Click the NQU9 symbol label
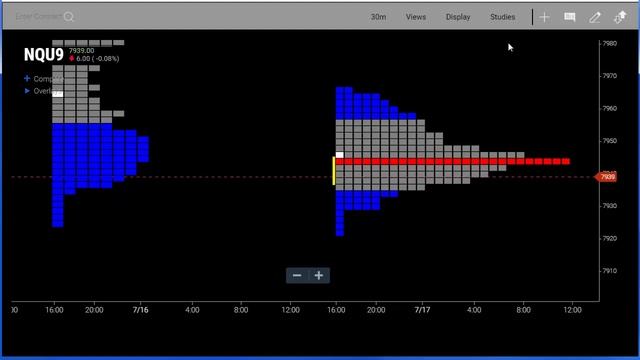 coord(44,55)
